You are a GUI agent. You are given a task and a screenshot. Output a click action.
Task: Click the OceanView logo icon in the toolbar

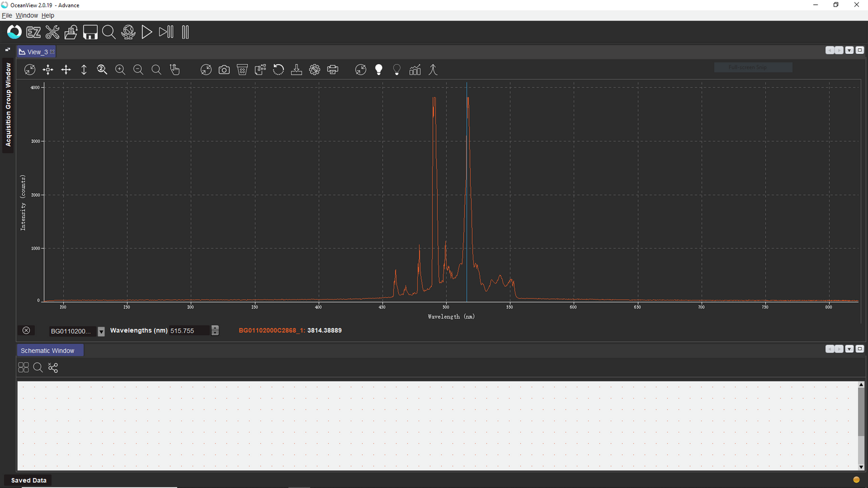(x=14, y=32)
